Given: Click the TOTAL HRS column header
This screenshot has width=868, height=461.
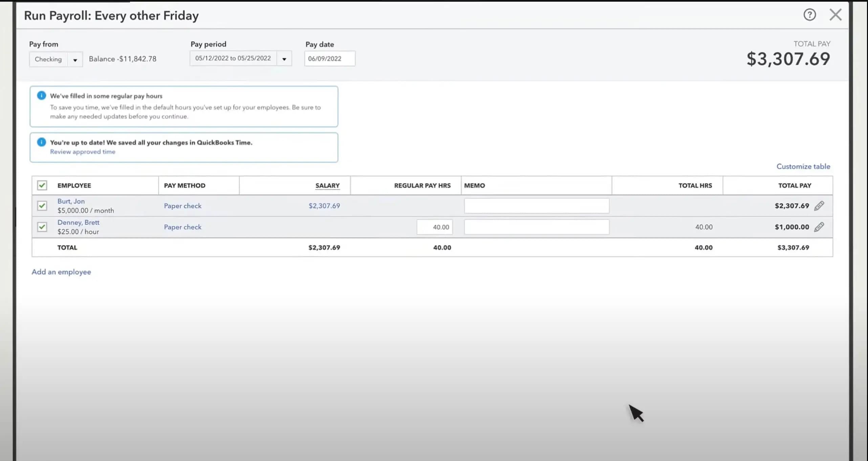Looking at the screenshot, I should click(695, 186).
